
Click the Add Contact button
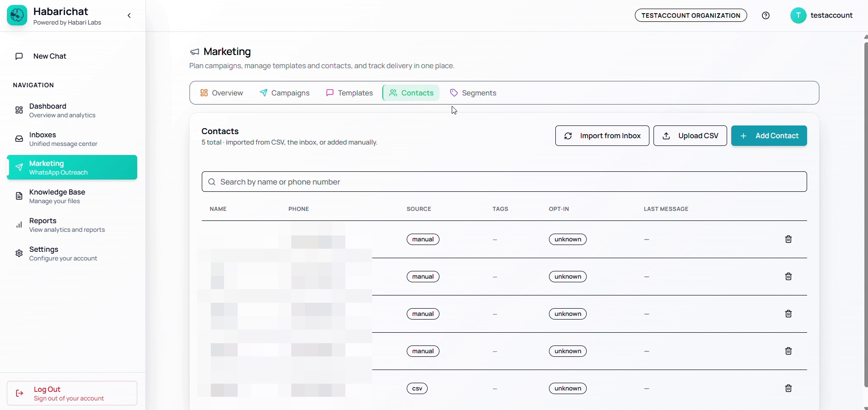(769, 136)
